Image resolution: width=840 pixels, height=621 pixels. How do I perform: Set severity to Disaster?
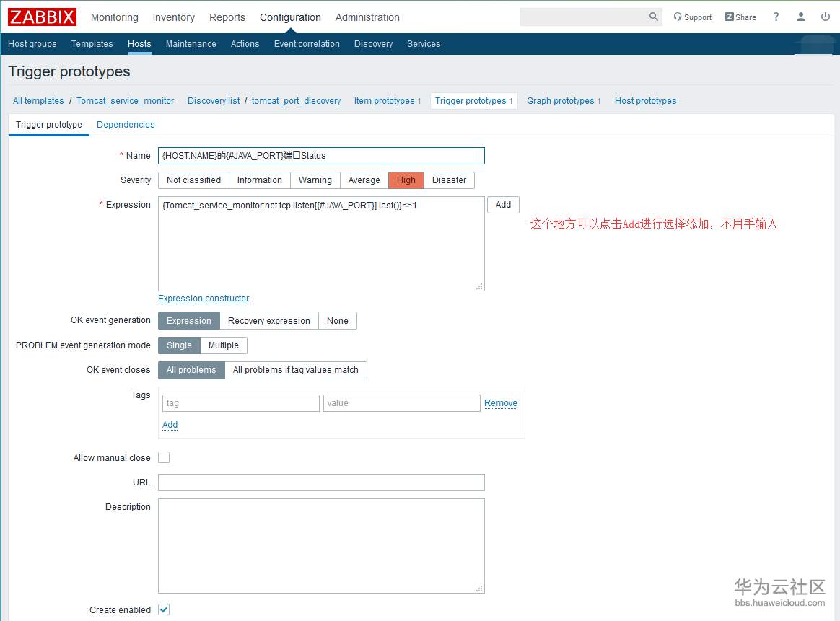(x=449, y=180)
